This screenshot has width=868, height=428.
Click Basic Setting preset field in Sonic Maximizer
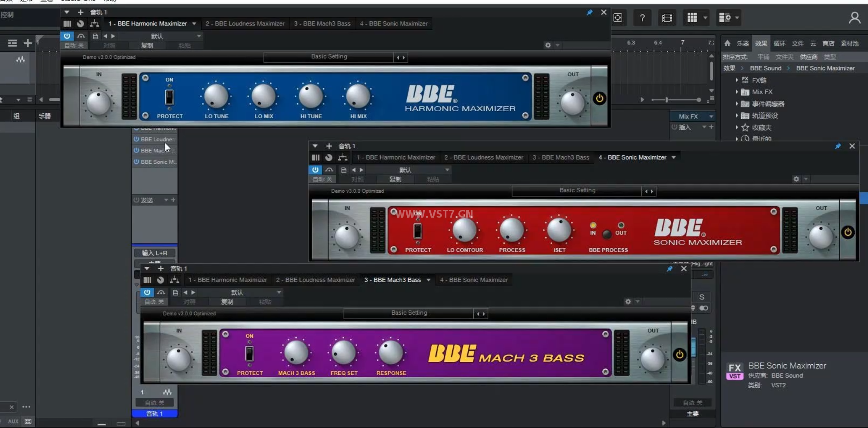[577, 191]
